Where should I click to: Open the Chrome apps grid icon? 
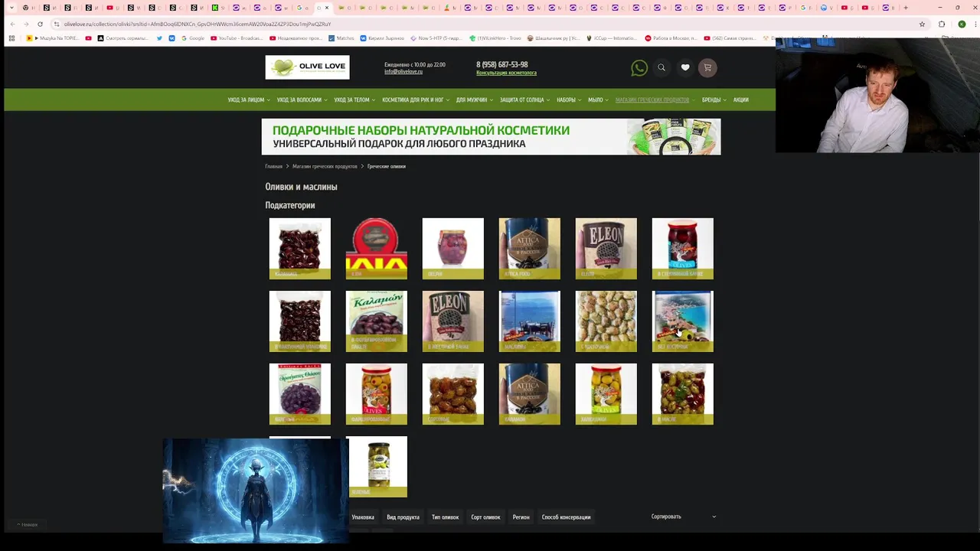[11, 37]
